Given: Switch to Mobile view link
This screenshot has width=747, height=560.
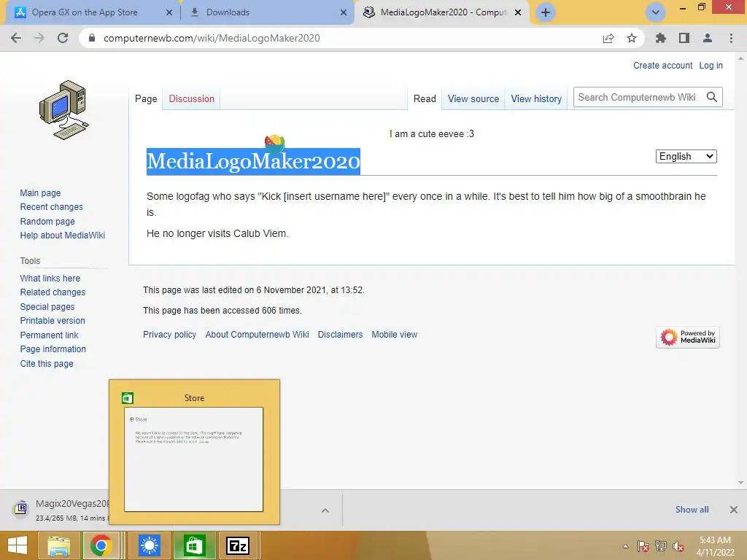Looking at the screenshot, I should (394, 334).
